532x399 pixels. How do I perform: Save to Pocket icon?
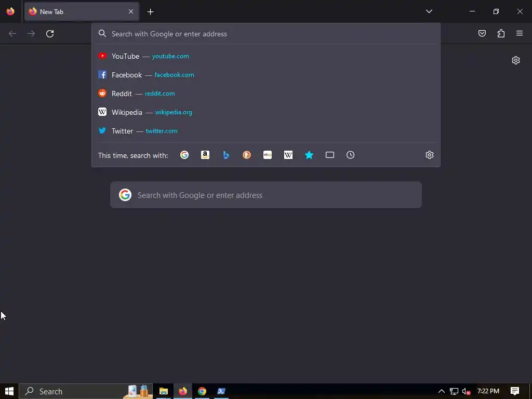click(x=482, y=33)
